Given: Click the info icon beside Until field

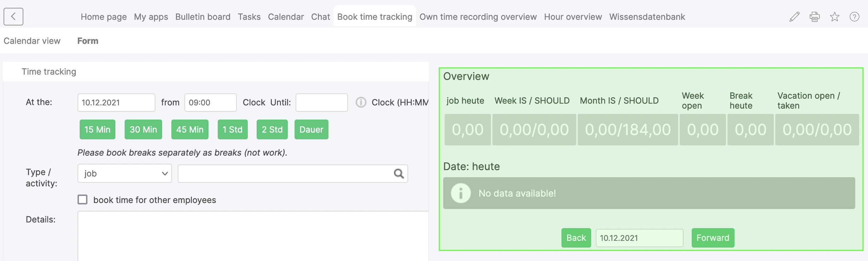Looking at the screenshot, I should (x=361, y=103).
